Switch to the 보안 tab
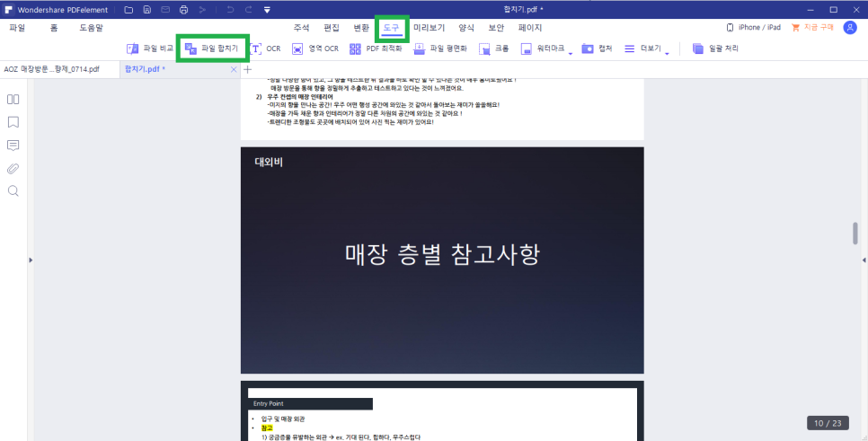The height and width of the screenshot is (441, 868). 497,28
